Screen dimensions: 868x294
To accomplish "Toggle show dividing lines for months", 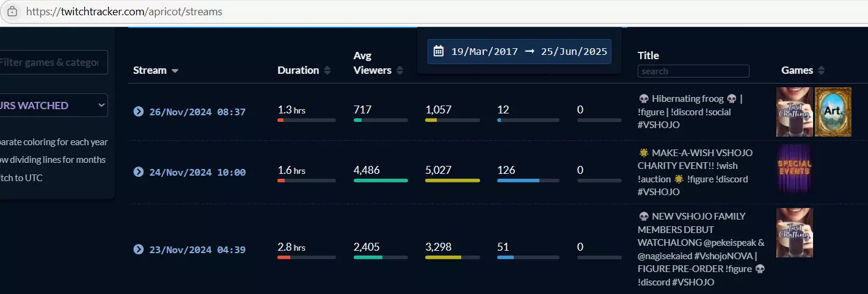I will tap(53, 160).
